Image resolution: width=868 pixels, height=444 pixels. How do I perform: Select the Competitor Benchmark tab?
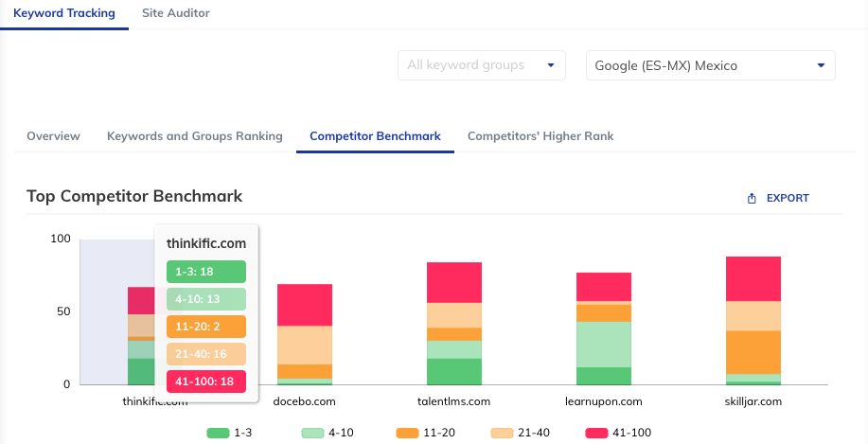[x=376, y=136]
